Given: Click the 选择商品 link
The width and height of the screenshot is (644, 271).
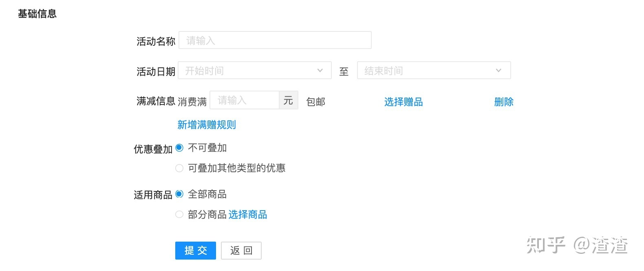Looking at the screenshot, I should tap(248, 214).
